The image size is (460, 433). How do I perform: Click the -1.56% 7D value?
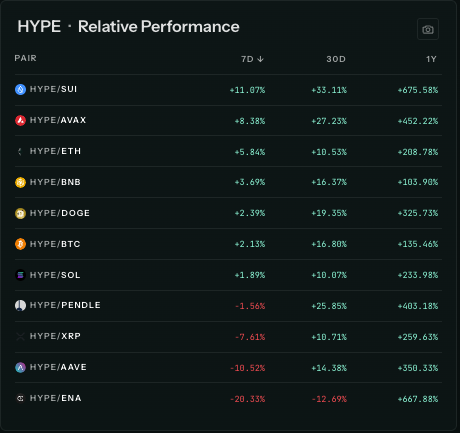tap(250, 306)
